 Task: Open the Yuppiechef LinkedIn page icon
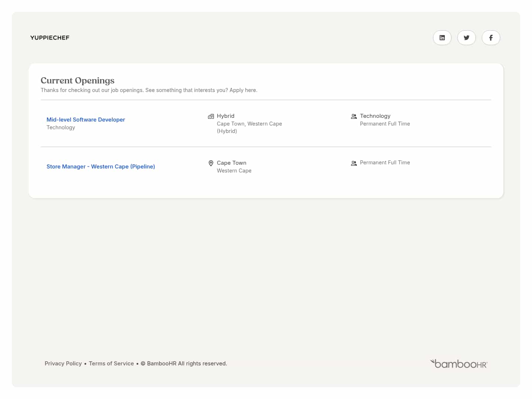[x=442, y=38]
